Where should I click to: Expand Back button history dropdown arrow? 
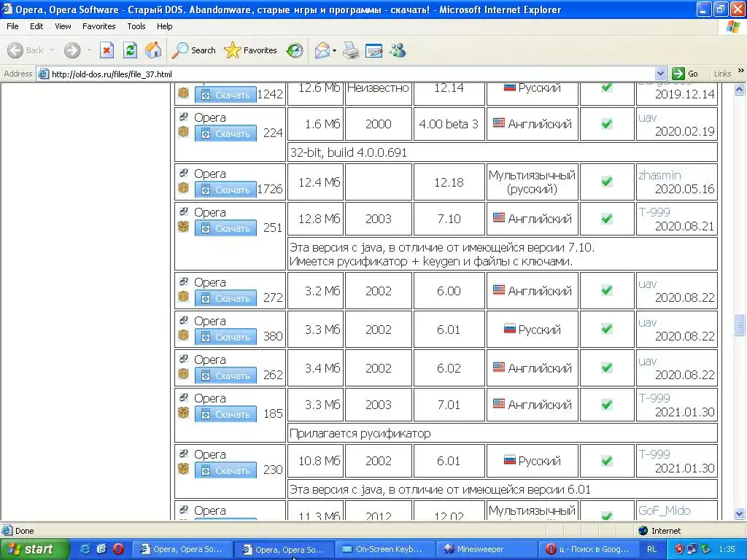tap(52, 50)
